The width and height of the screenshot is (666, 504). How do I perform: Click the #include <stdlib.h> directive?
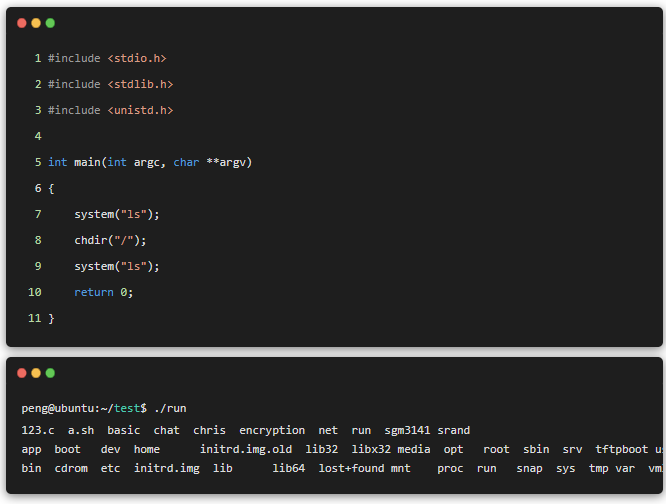(111, 84)
